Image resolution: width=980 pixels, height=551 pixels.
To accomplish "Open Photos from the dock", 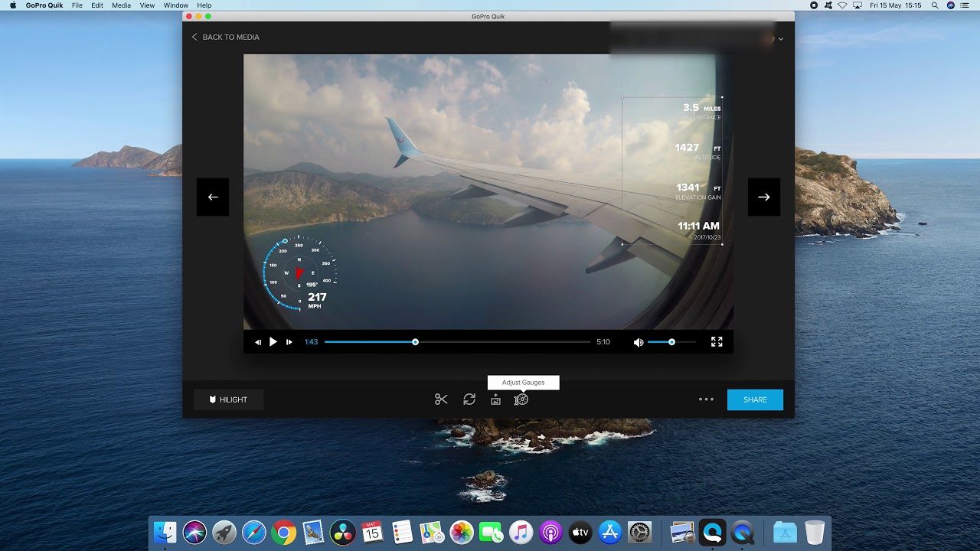I will [x=462, y=532].
